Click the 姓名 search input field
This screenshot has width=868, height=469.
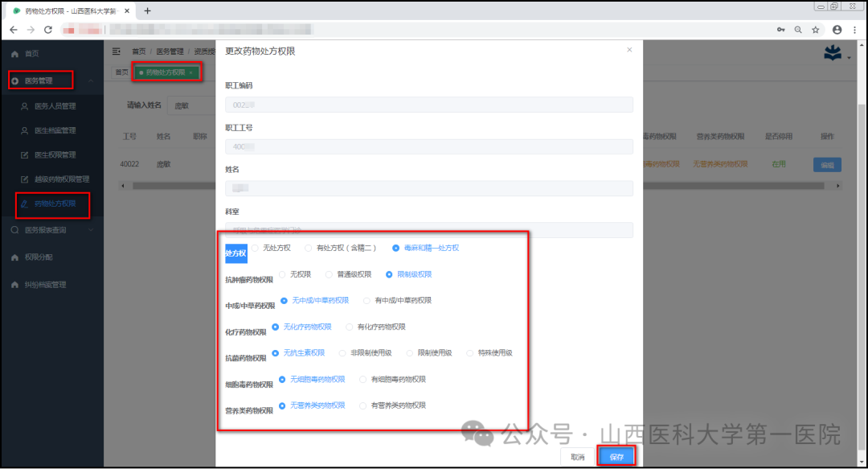[x=190, y=105]
